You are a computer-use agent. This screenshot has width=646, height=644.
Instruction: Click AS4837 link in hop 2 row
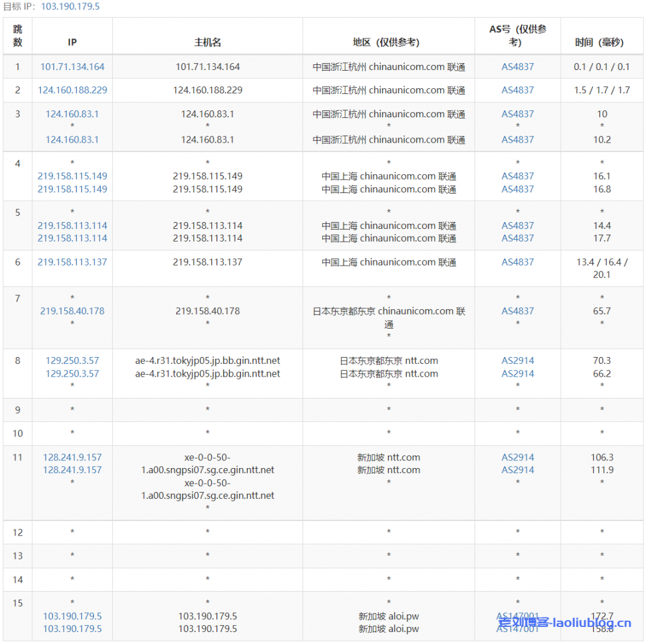tap(517, 90)
